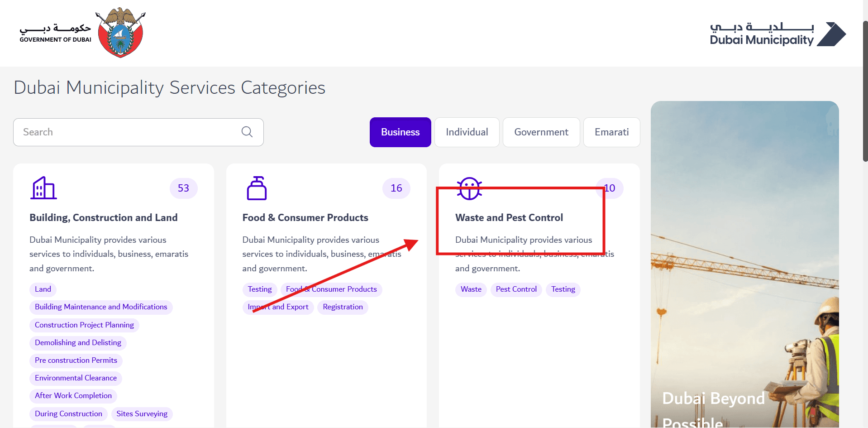Click the Dubai Beyond Possible banner image
868x428 pixels.
coord(745,264)
